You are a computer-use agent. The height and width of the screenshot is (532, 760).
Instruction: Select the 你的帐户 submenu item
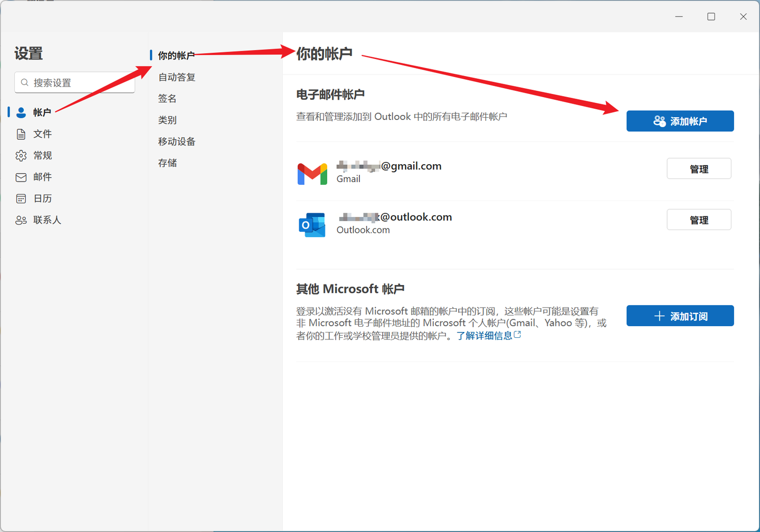click(x=176, y=55)
